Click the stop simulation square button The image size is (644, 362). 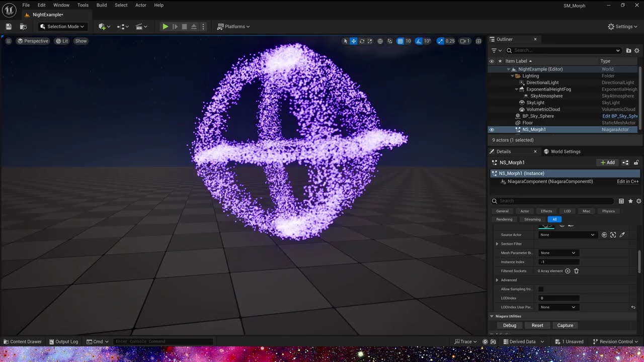(184, 27)
